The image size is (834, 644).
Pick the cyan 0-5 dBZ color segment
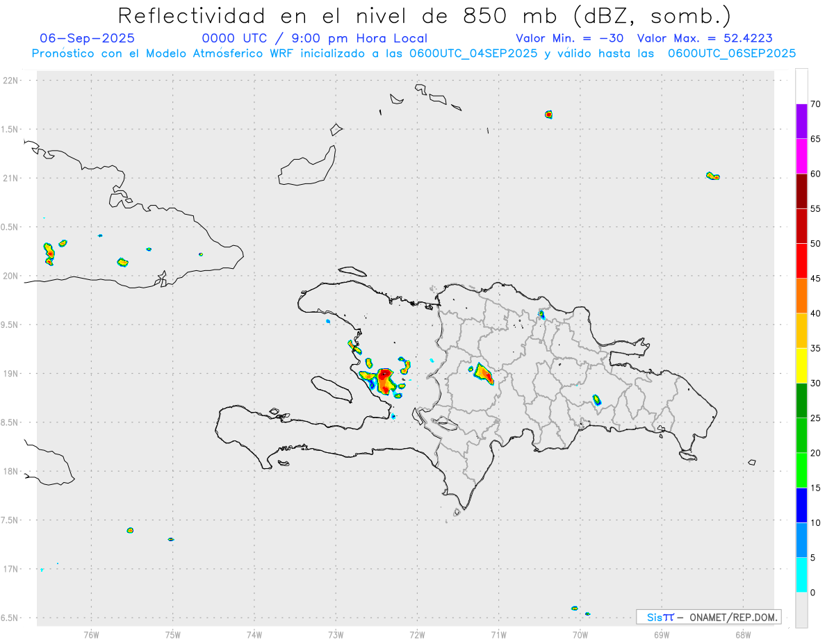coord(801,575)
